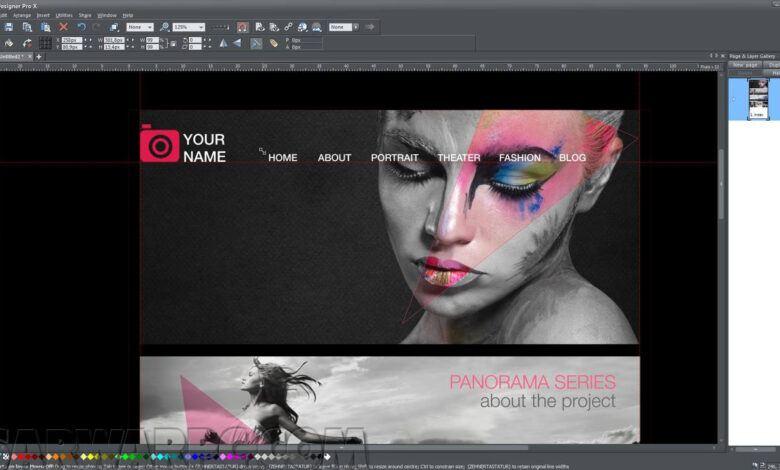
Task: Click the PANORAMA SERIES heading
Action: tap(532, 382)
